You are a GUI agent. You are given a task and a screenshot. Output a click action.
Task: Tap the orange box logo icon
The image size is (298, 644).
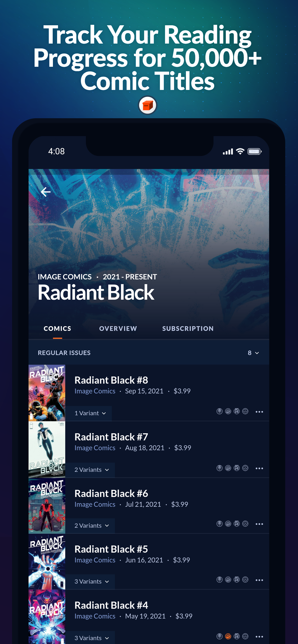148,105
